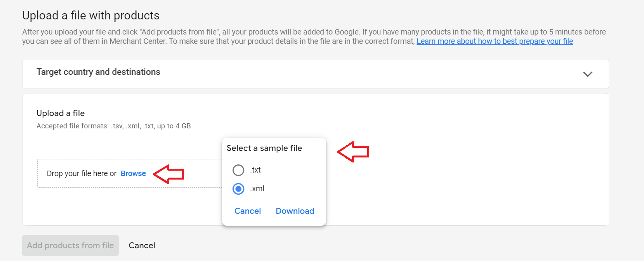Click Add products from file button
644x261 pixels.
point(70,245)
